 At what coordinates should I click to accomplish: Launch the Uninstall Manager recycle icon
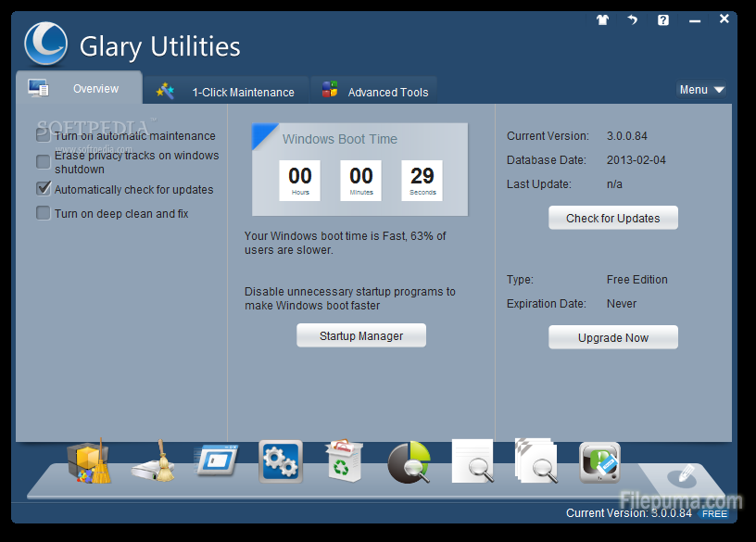click(x=344, y=462)
